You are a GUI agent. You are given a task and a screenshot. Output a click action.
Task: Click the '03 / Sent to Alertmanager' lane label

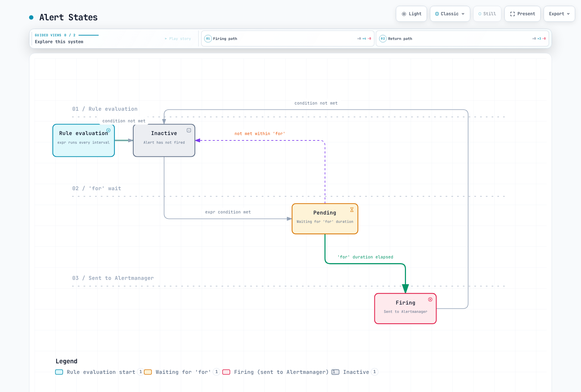113,278
